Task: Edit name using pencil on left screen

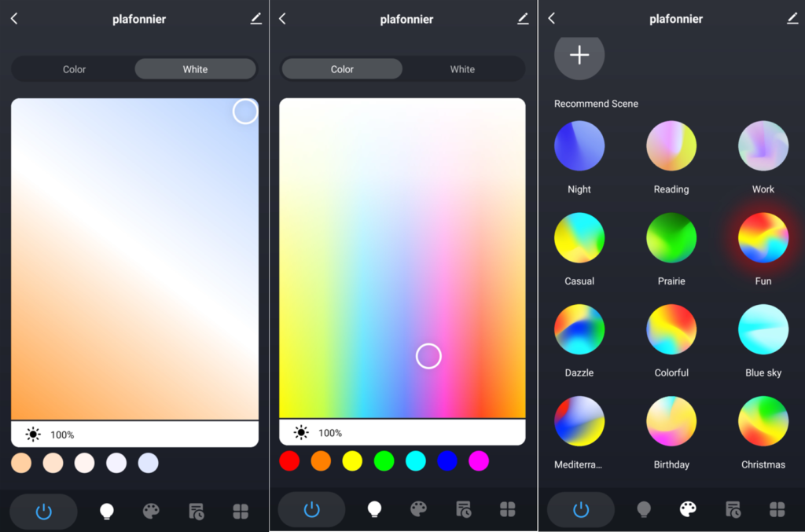Action: point(255,19)
